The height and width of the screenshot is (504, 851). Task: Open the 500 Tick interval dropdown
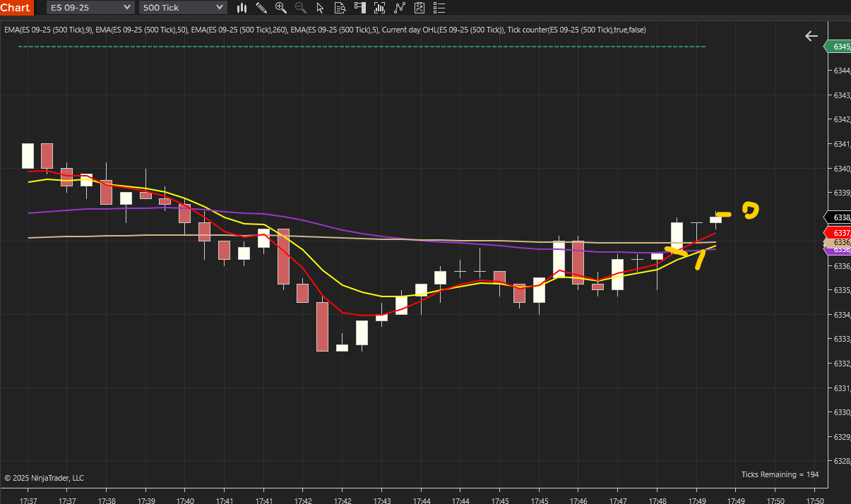click(182, 8)
